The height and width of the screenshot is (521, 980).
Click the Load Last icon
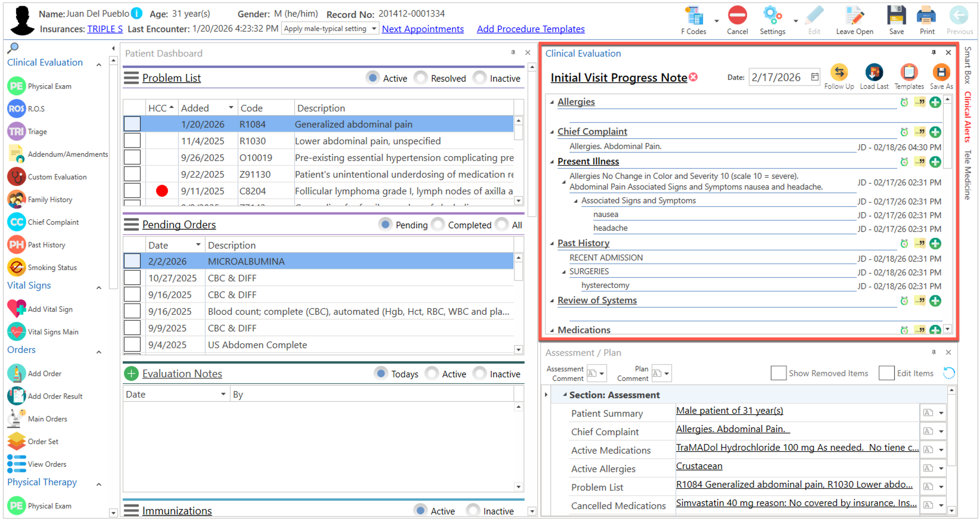pyautogui.click(x=874, y=72)
